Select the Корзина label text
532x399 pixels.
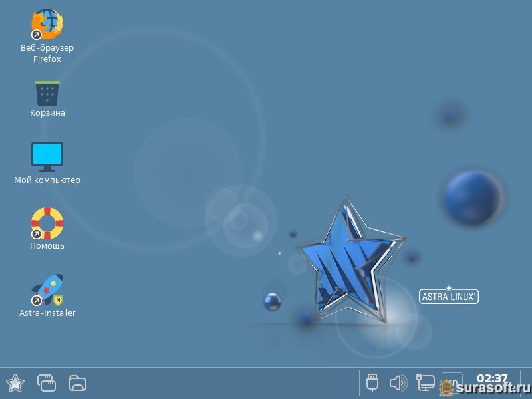coord(47,112)
